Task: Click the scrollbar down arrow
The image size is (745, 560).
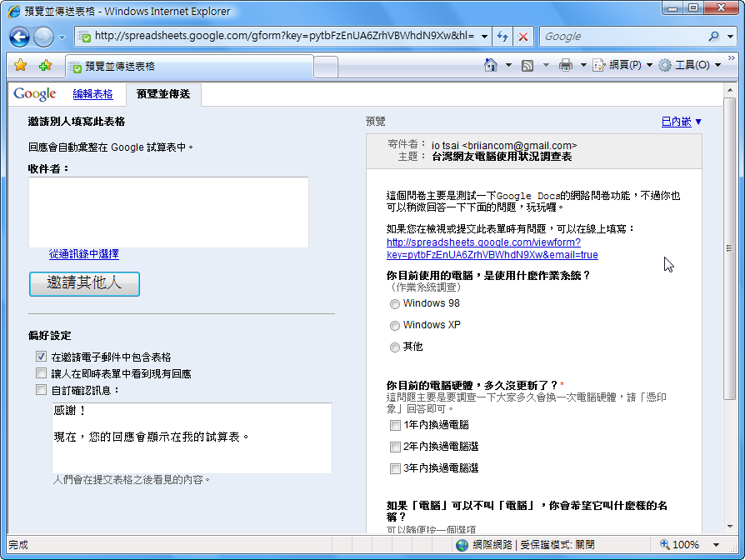Action: coord(729,527)
